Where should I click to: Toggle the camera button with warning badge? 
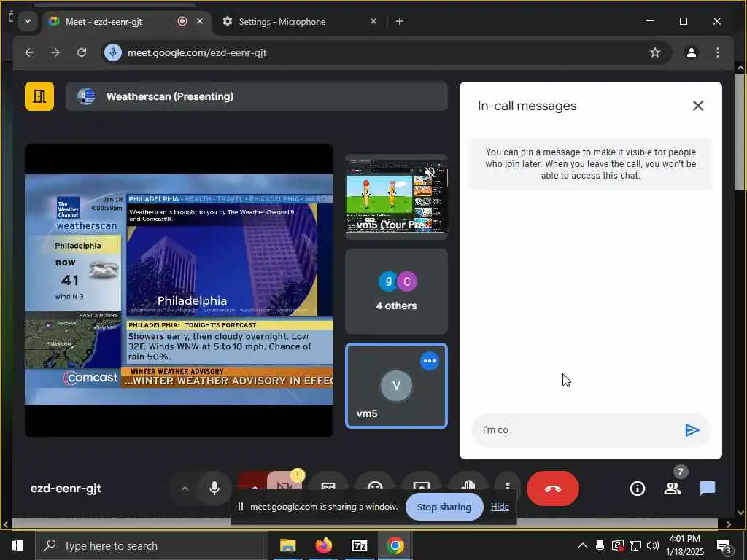(285, 483)
